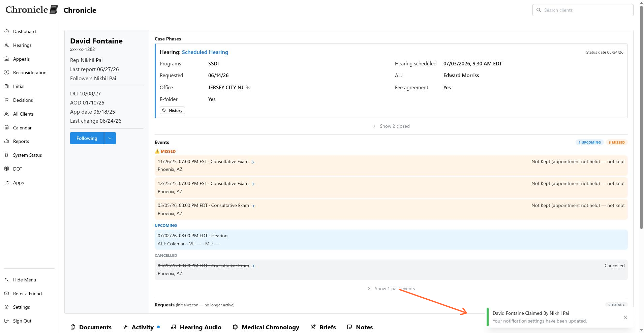The height and width of the screenshot is (333, 644).
Task: Click the Chronicle logo book icon
Action: point(54,9)
